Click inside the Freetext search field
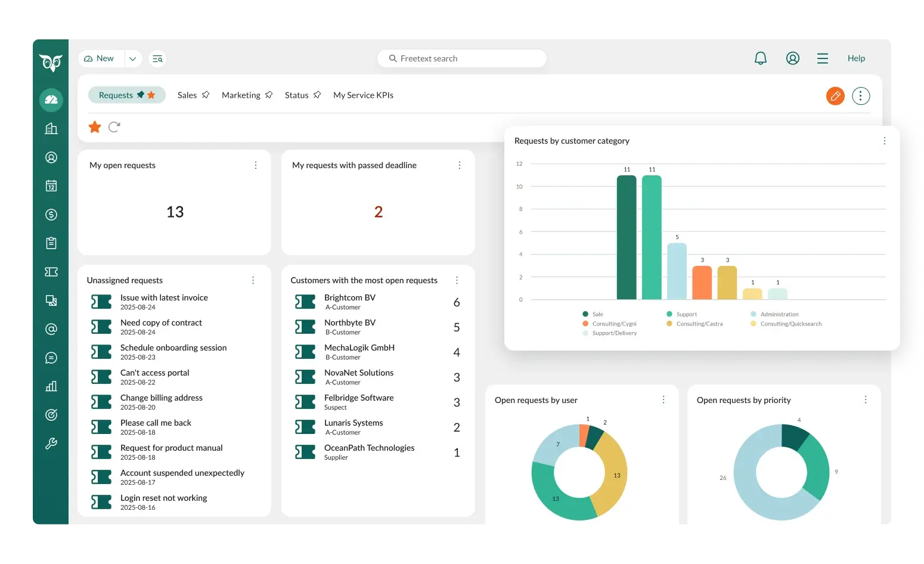924x564 pixels. pos(462,58)
